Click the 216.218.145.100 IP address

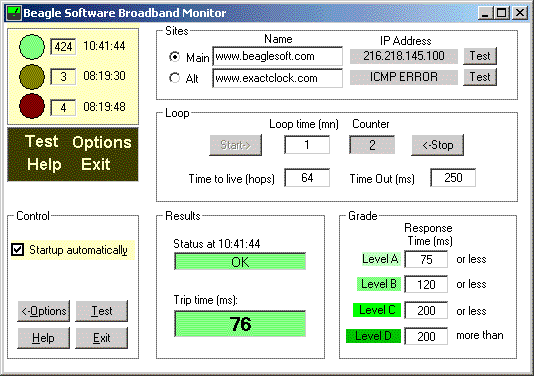click(404, 56)
